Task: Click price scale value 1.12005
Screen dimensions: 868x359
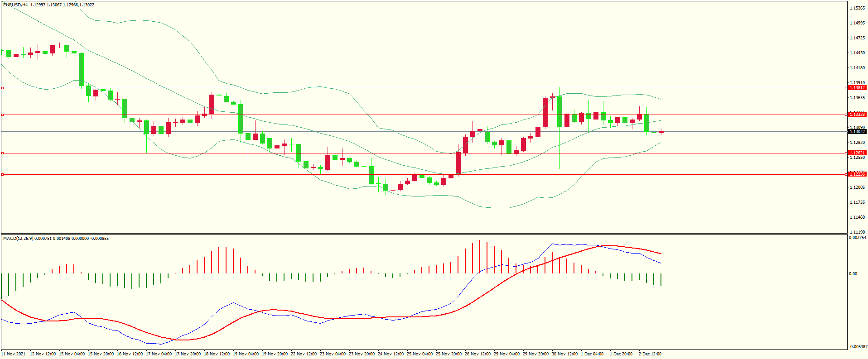Action: pyautogui.click(x=857, y=187)
